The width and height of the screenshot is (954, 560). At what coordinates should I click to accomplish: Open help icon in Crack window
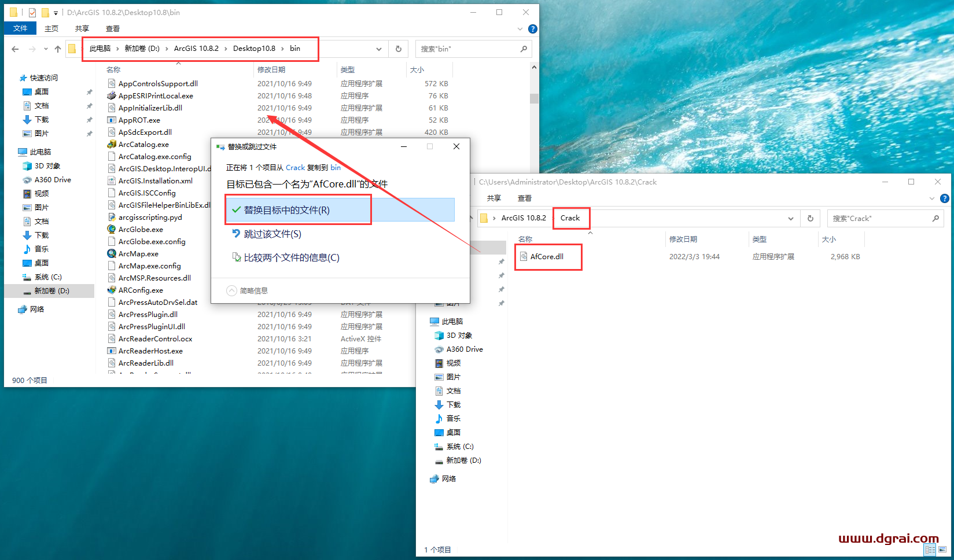tap(945, 198)
